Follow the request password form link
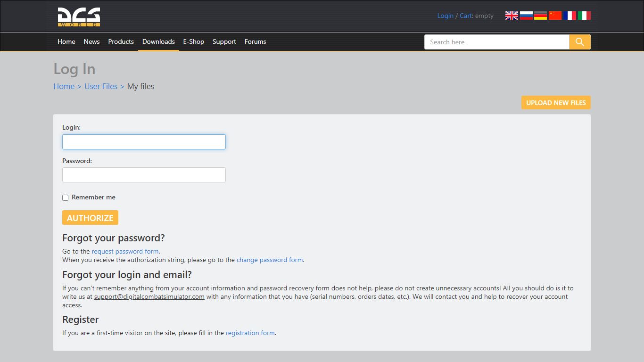Screen dimensions: 644x362 pos(125,251)
